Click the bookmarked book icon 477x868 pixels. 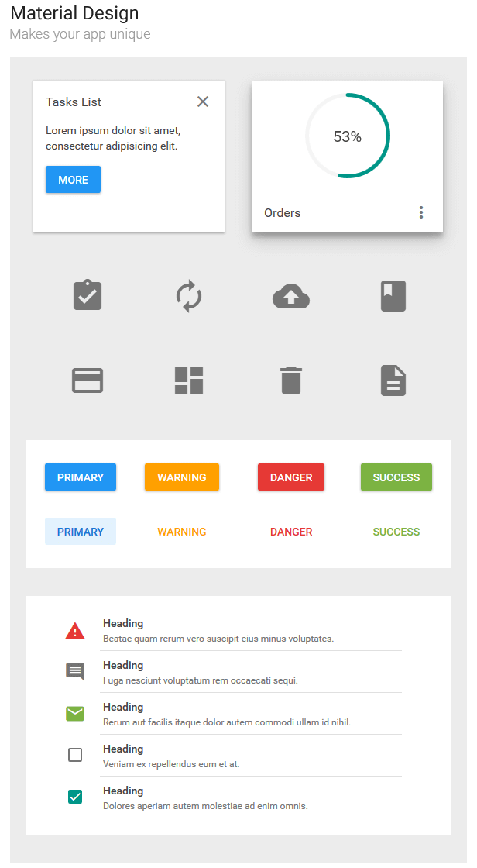coord(393,295)
